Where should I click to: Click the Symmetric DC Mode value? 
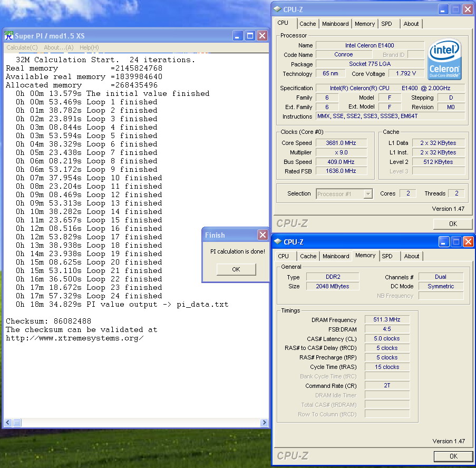point(441,286)
